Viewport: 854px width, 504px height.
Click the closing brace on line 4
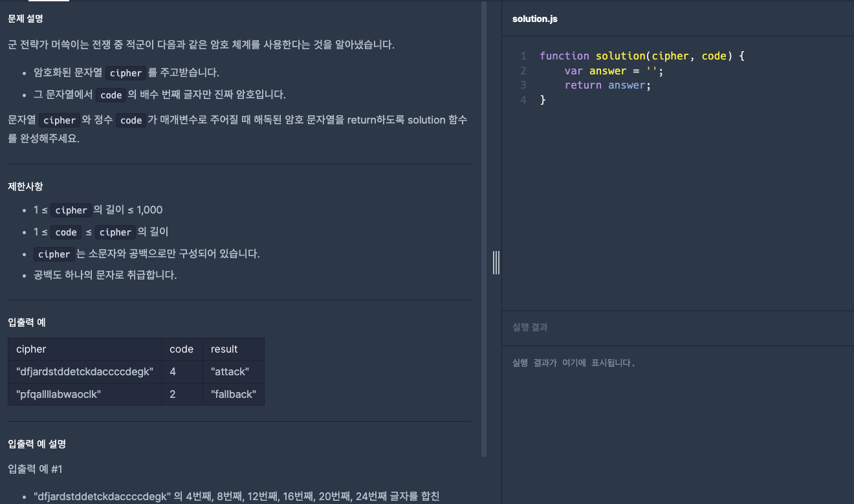543,100
